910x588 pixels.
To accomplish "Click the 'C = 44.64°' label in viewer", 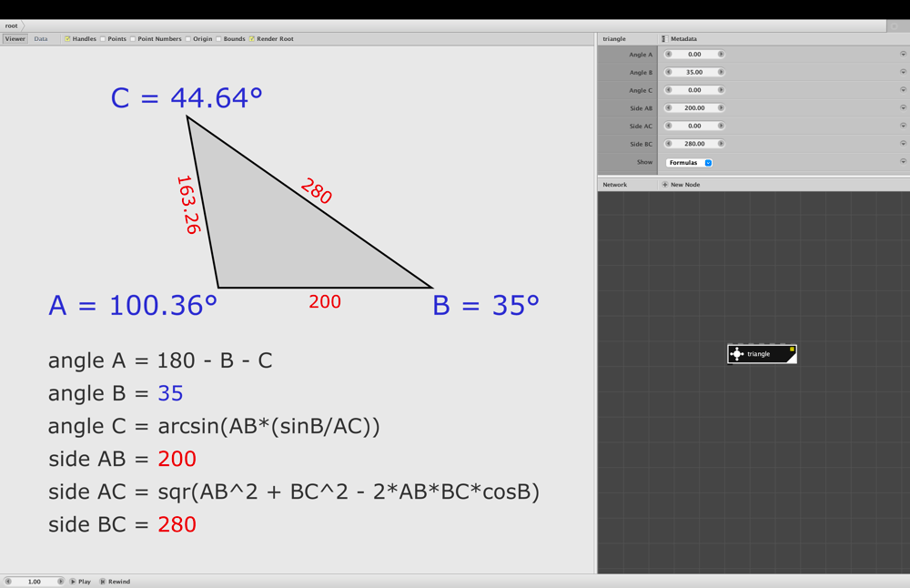I will click(x=187, y=97).
